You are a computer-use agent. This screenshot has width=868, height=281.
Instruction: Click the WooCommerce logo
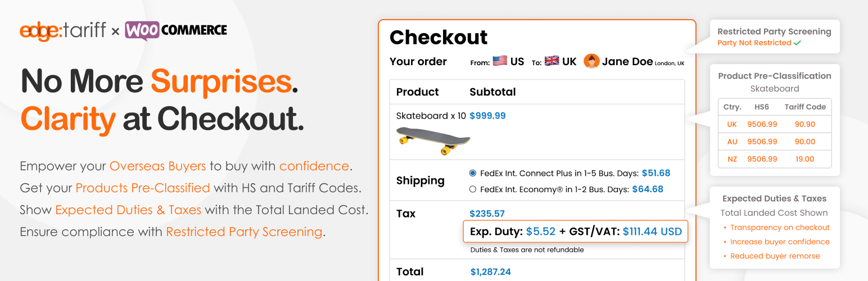(176, 31)
